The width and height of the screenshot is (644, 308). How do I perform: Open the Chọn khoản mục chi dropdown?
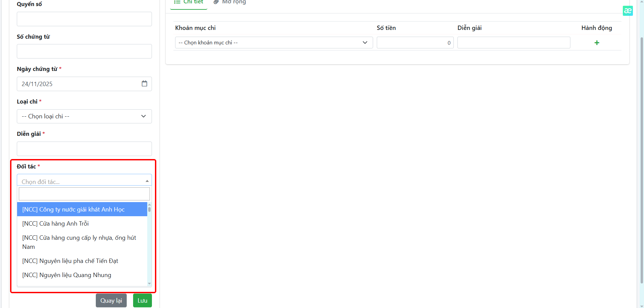point(274,43)
